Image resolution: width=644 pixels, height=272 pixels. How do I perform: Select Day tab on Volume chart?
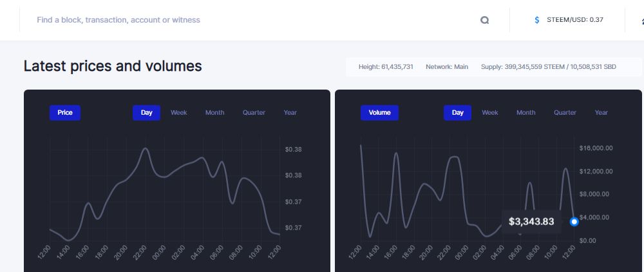point(457,113)
